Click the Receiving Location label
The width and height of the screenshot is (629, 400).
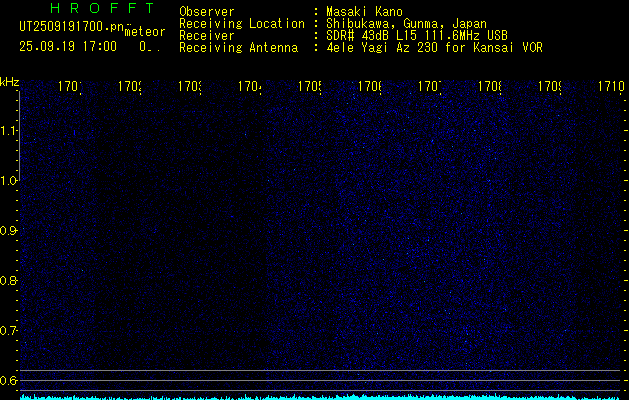(242, 24)
